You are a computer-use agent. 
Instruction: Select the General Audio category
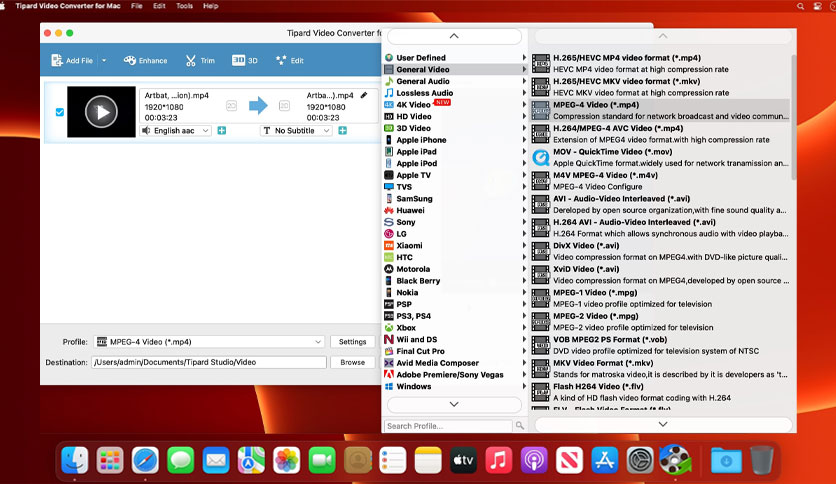click(455, 81)
